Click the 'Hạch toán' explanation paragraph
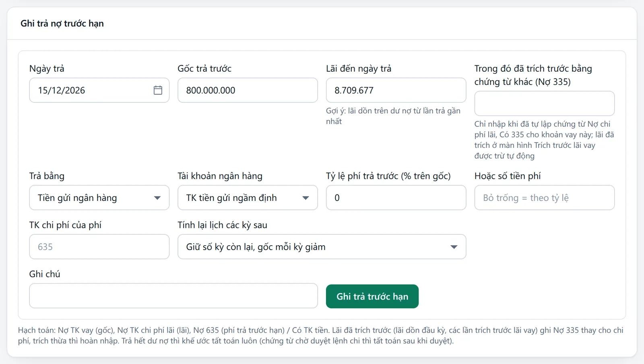644x364 pixels. coord(321,335)
